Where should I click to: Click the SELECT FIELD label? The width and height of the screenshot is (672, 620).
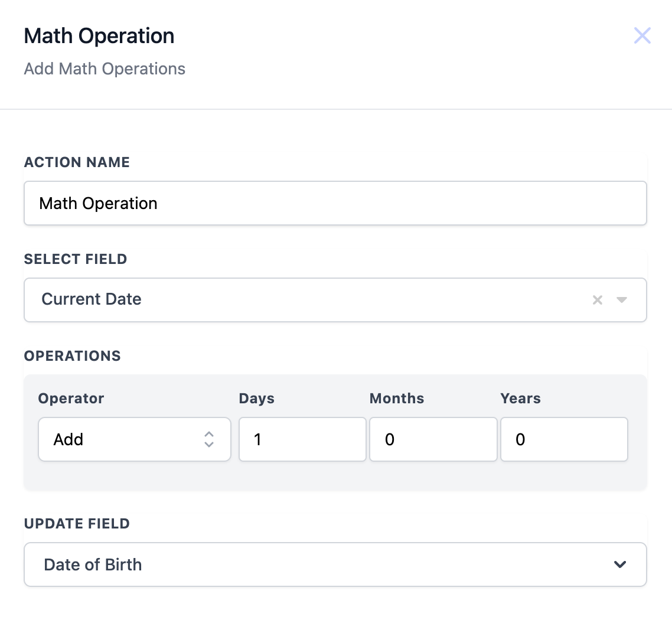[x=76, y=259]
